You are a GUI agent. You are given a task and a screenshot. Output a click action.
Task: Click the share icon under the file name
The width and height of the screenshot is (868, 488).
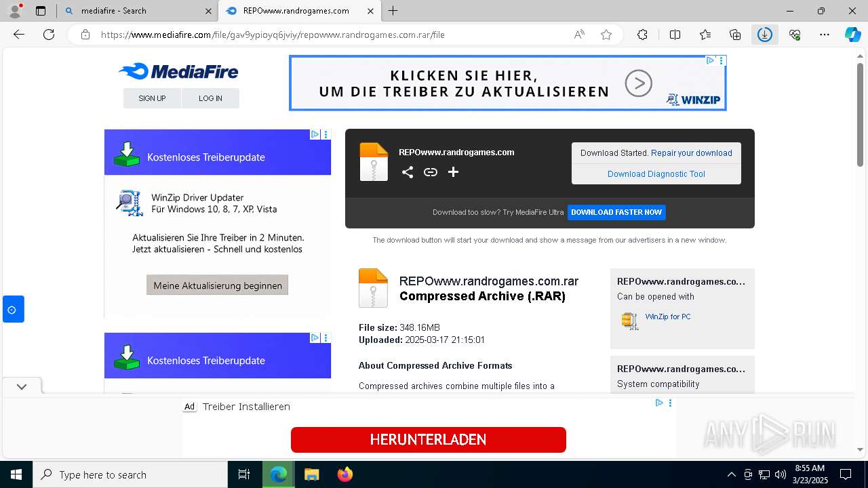[x=408, y=172]
